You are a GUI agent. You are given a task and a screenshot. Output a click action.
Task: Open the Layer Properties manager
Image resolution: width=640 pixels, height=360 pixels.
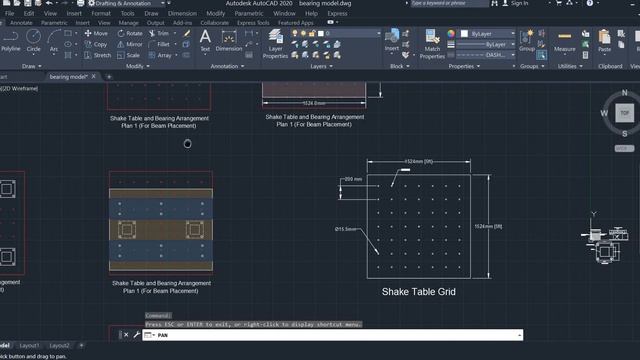tap(275, 44)
